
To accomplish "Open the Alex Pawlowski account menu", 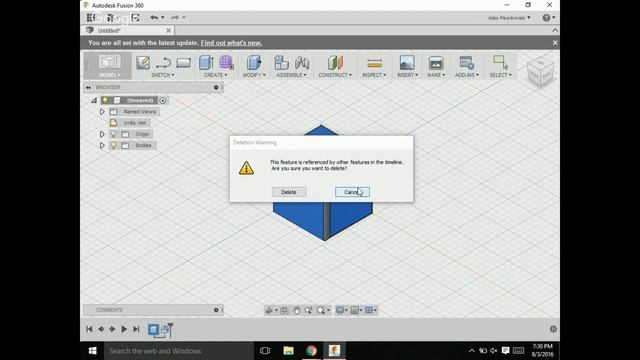I will click(509, 18).
